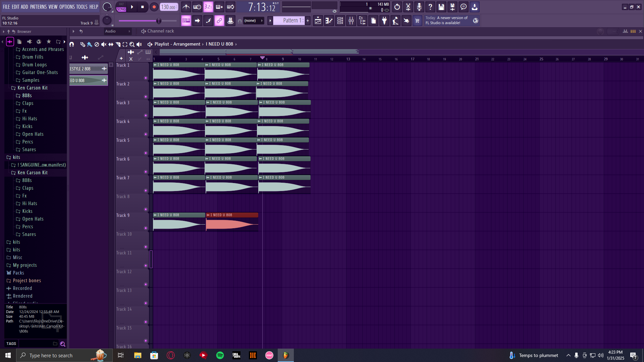644x362 pixels.
Task: Toggle blend recording overdub
Action: [219, 7]
